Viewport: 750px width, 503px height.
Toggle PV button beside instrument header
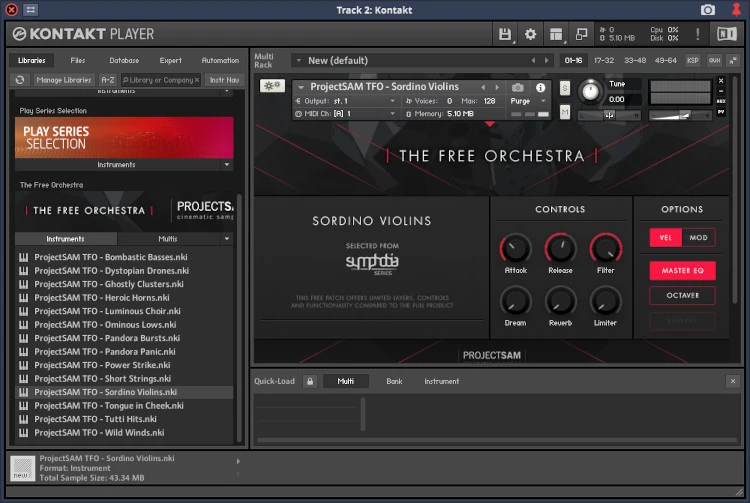click(721, 112)
